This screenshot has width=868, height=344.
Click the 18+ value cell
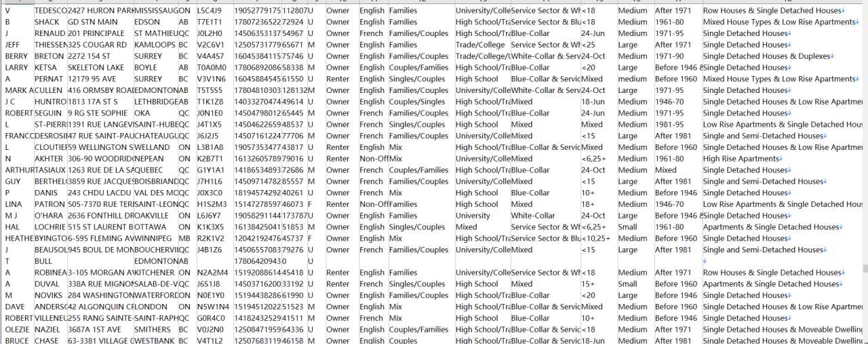tap(598, 204)
